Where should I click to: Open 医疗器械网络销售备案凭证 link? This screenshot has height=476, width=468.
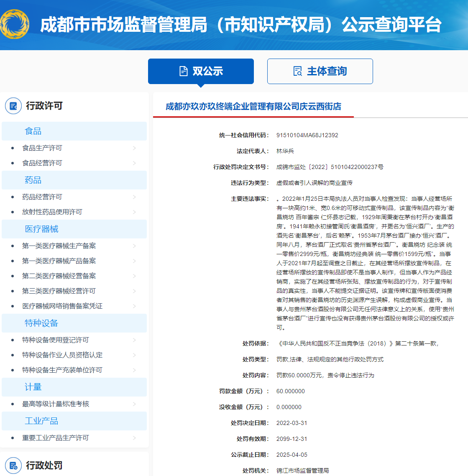[62, 306]
